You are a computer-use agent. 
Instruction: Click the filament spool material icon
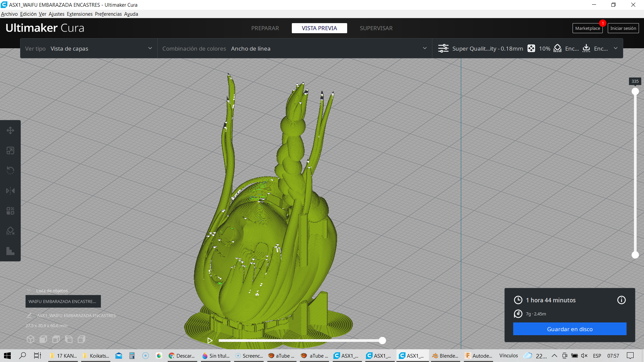(518, 314)
